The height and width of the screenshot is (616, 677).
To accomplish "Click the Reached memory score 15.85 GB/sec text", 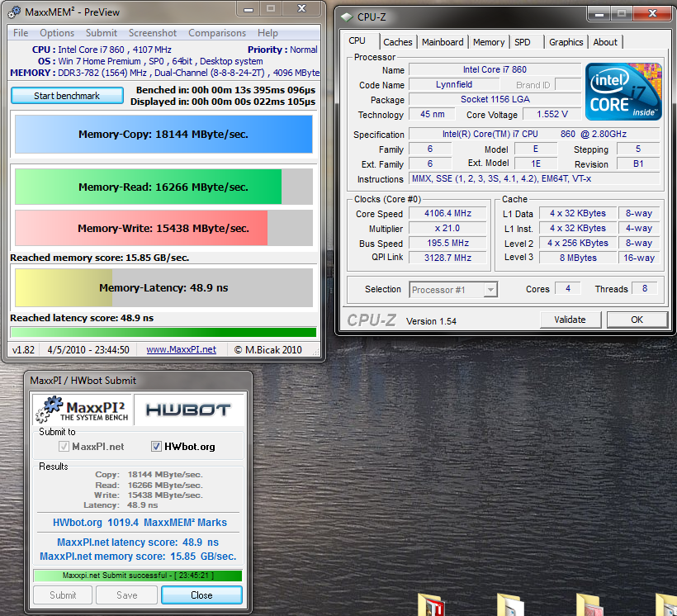I will 100,258.
